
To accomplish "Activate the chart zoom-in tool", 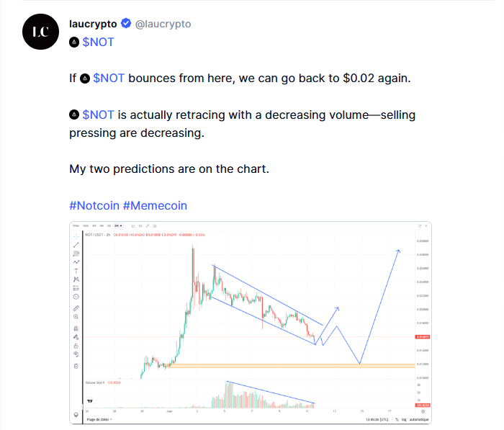I will click(x=76, y=317).
